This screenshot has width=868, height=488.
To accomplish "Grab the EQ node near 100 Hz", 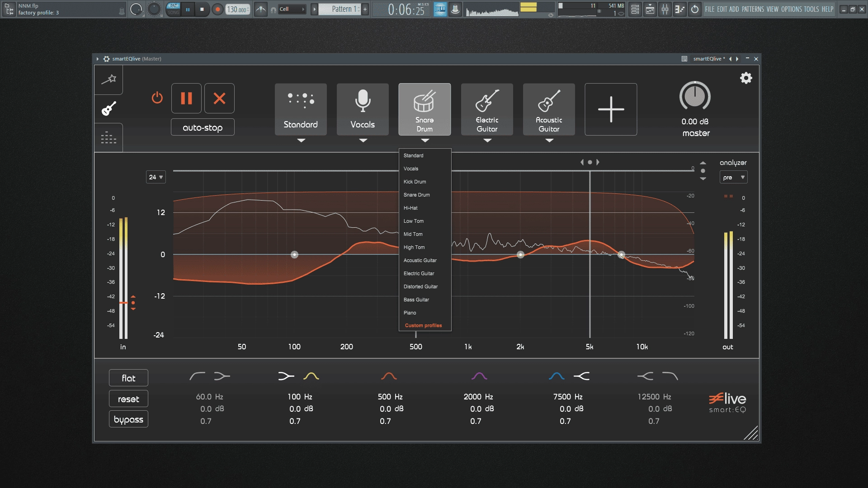I will 294,255.
